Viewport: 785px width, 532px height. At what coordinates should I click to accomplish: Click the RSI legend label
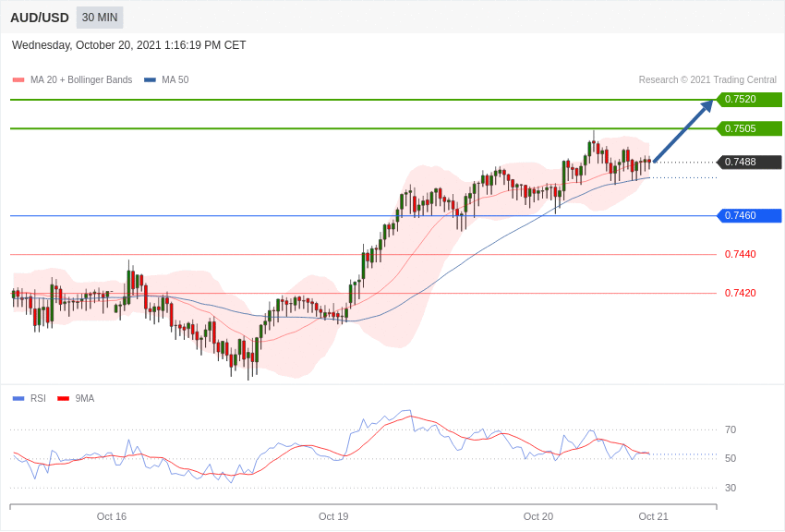click(x=38, y=398)
